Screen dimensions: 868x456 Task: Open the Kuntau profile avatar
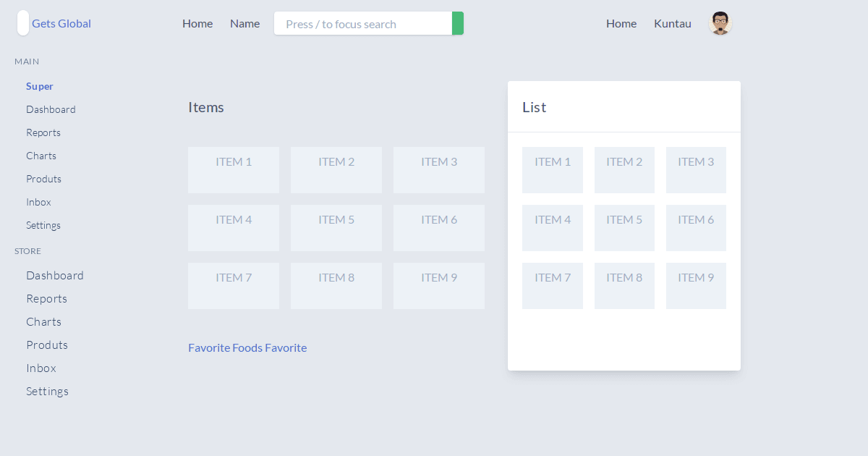720,23
